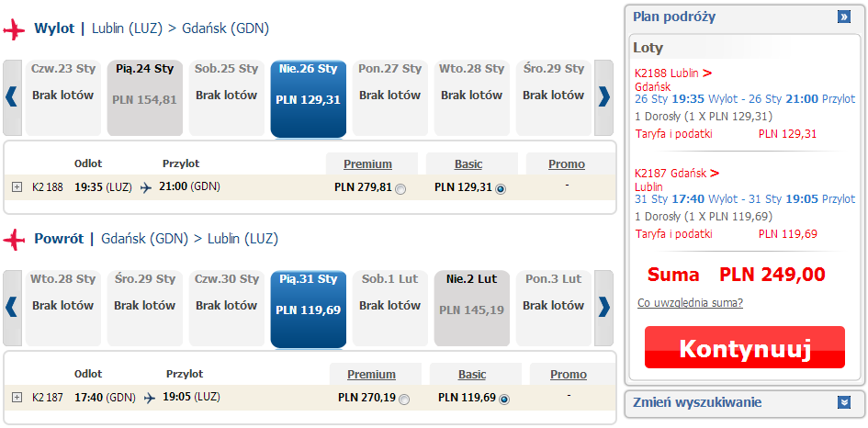Expand the Zmień wyszukiwanie panel
Viewport: 868px width, 428px height.
click(843, 402)
